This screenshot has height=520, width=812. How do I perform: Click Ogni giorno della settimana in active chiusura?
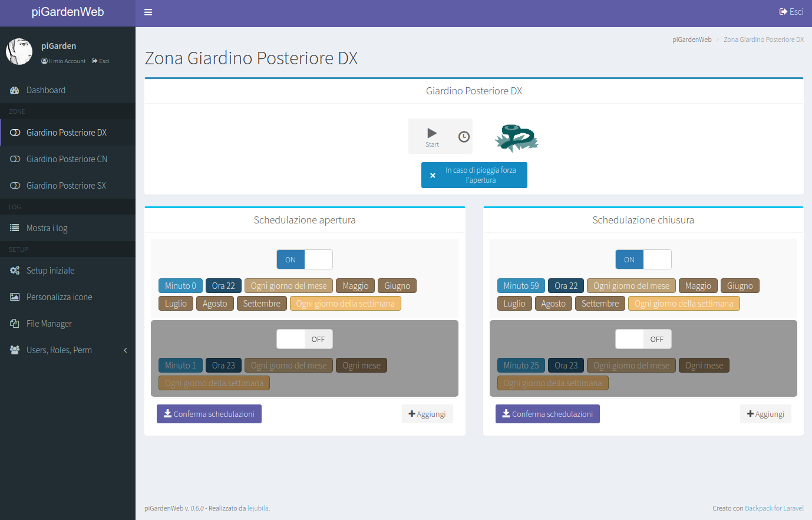pos(684,304)
